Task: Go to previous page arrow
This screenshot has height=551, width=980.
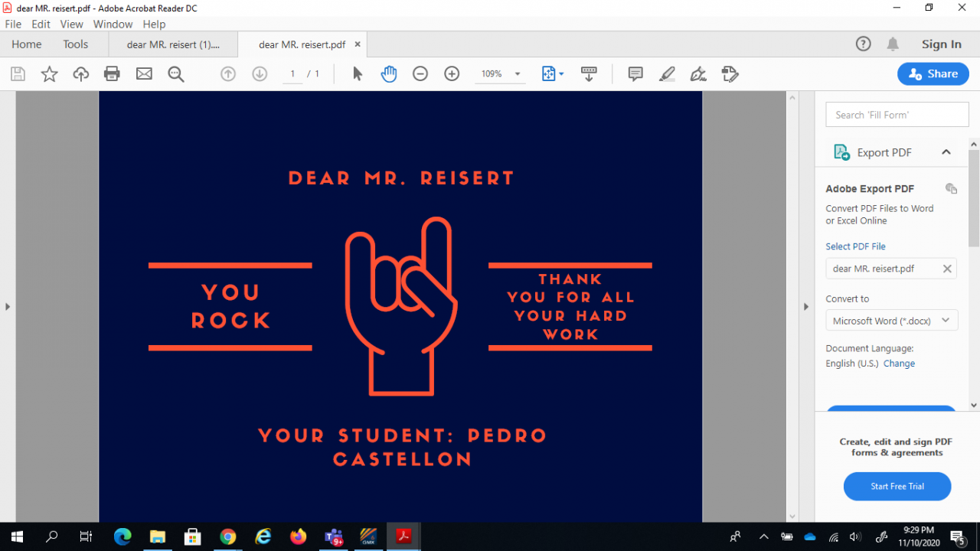Action: (x=227, y=74)
